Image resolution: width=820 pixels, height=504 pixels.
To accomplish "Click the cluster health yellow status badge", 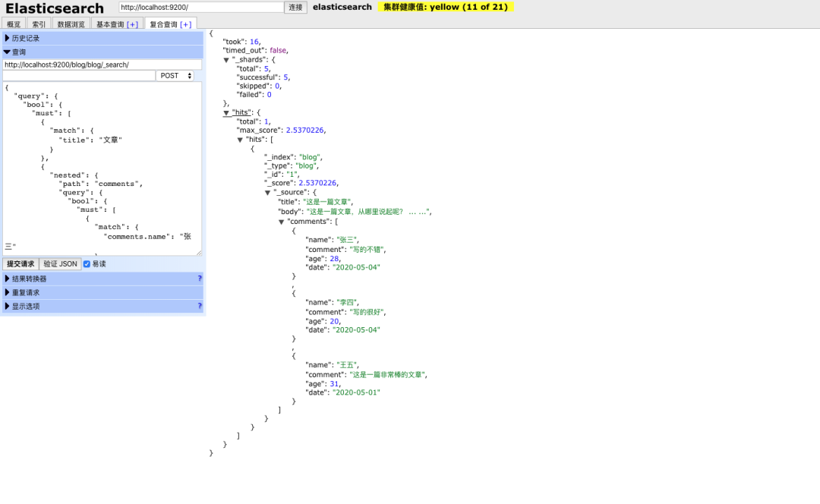I will [446, 7].
